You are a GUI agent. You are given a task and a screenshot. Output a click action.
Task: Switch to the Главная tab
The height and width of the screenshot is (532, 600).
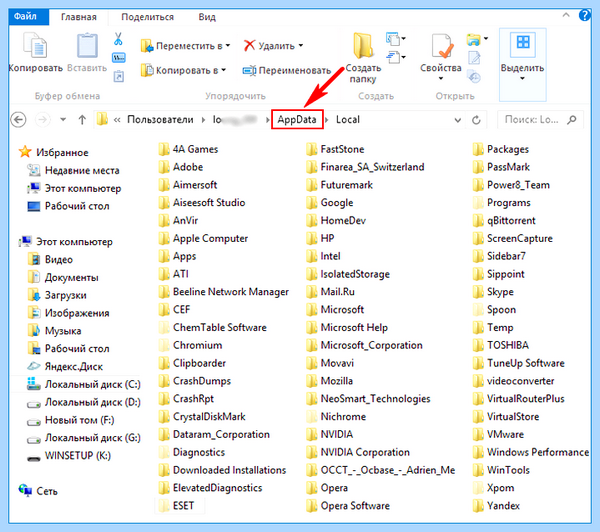click(x=79, y=17)
